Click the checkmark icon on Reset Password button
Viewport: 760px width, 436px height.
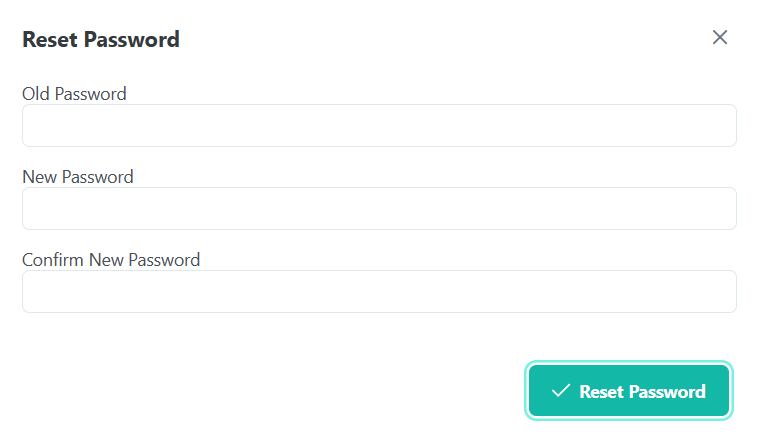(561, 390)
